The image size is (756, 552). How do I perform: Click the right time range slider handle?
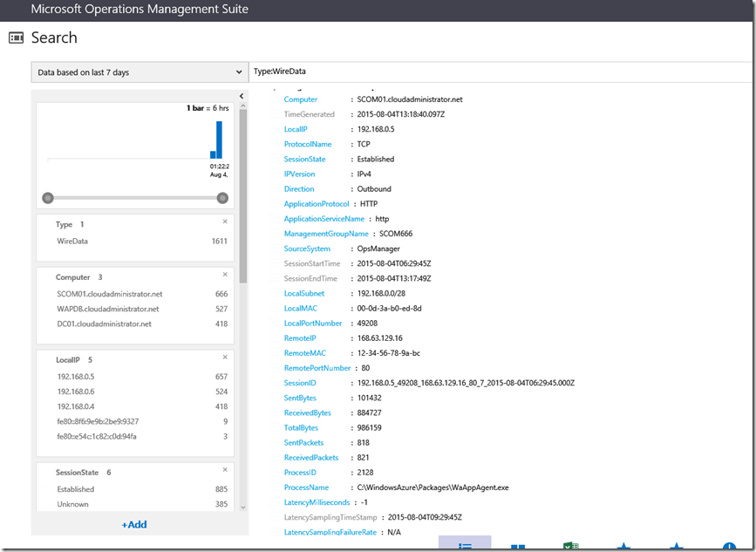(x=222, y=198)
